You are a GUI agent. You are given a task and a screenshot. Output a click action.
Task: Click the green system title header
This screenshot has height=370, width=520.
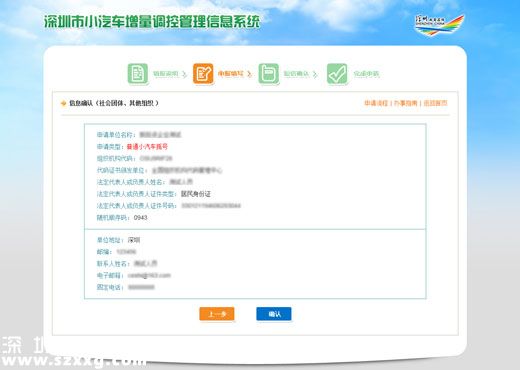[x=152, y=22]
